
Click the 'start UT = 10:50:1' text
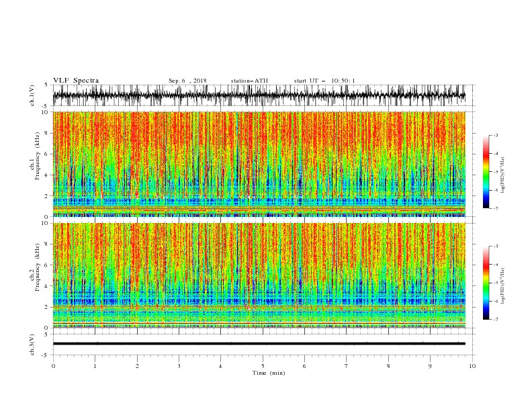coord(324,81)
